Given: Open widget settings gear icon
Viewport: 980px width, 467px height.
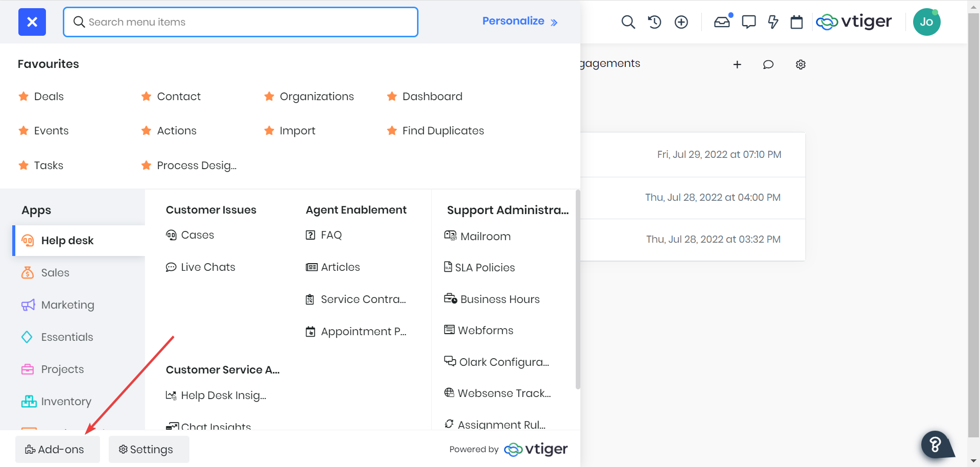Looking at the screenshot, I should (x=800, y=64).
